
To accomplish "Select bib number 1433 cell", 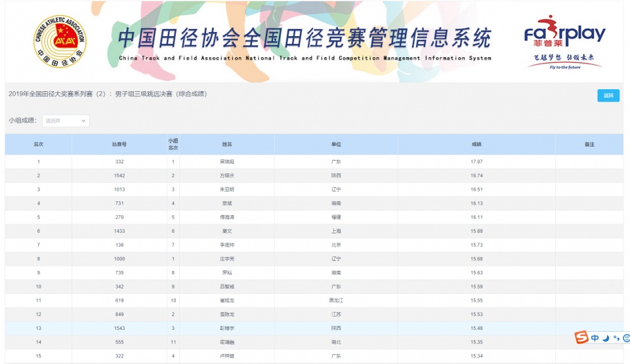I will coord(119,231).
